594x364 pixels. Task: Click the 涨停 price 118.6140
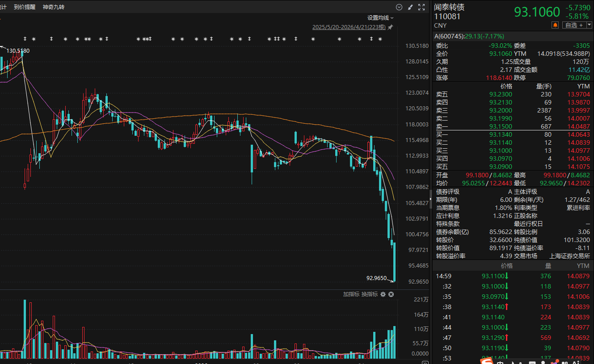[499, 78]
